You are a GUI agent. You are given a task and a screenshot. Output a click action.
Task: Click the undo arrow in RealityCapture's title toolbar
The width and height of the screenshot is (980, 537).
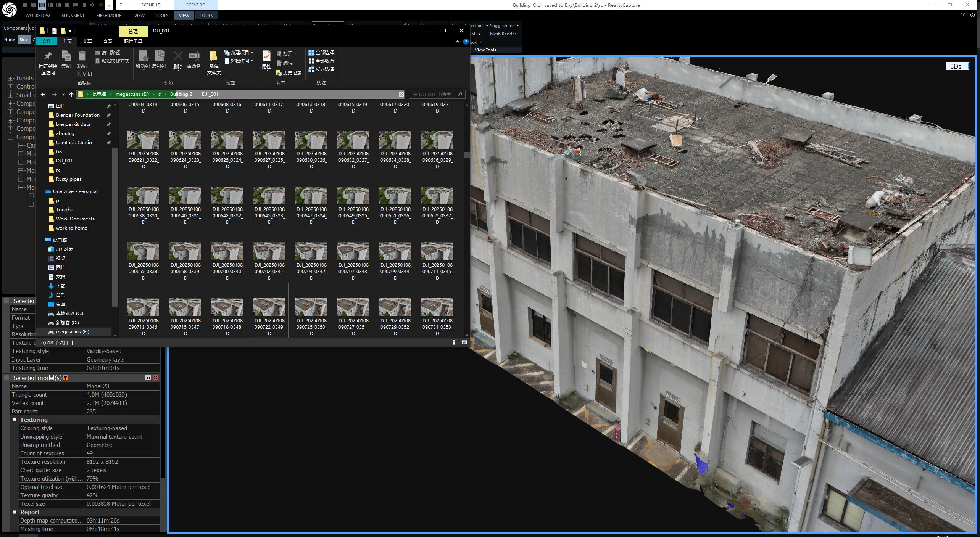coord(92,5)
